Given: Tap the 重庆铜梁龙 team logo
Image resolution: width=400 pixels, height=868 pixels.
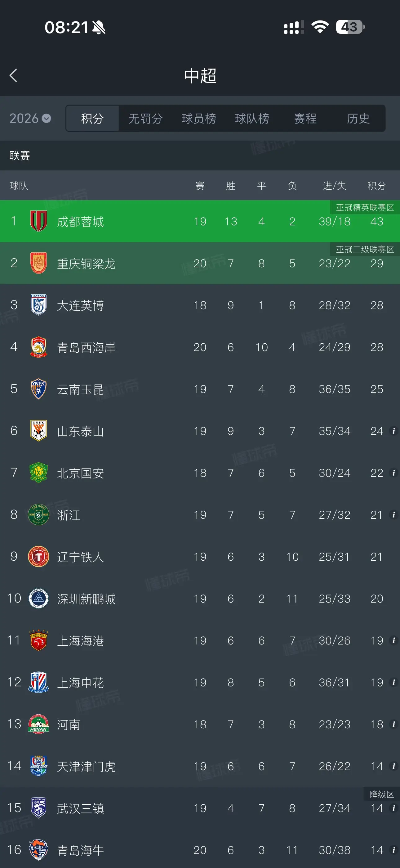Looking at the screenshot, I should pyautogui.click(x=38, y=263).
